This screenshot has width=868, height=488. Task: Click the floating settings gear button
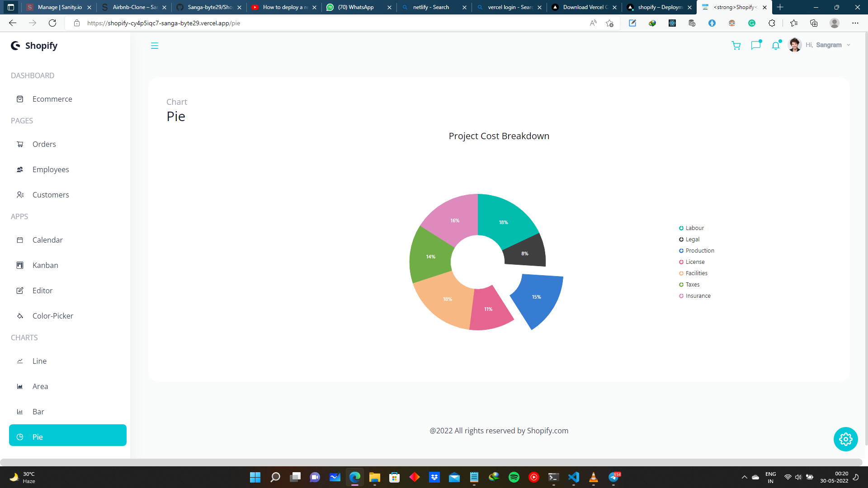[846, 439]
